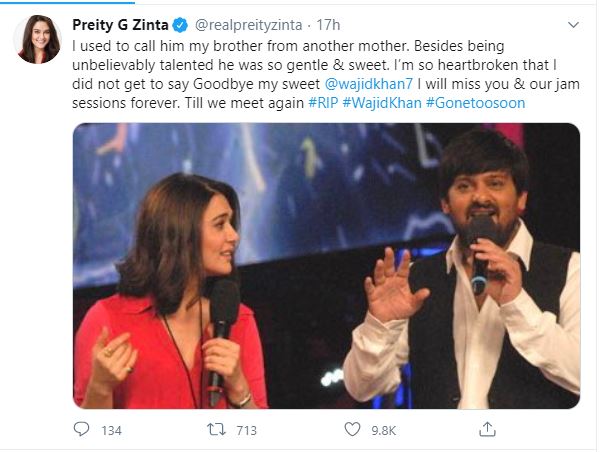Enlarge the attached stage photo

click(326, 265)
